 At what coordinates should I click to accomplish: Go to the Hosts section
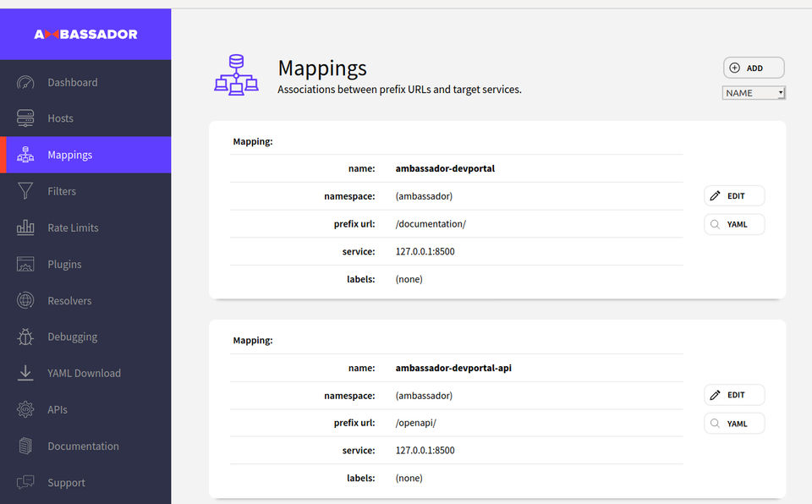pos(85,118)
